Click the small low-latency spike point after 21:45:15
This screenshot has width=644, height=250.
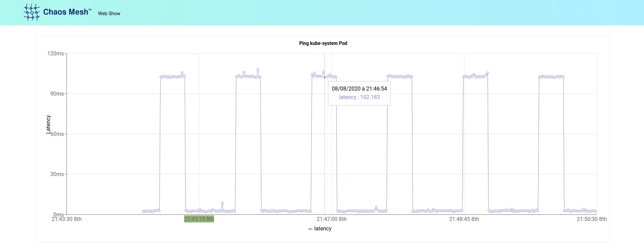pyautogui.click(x=222, y=203)
